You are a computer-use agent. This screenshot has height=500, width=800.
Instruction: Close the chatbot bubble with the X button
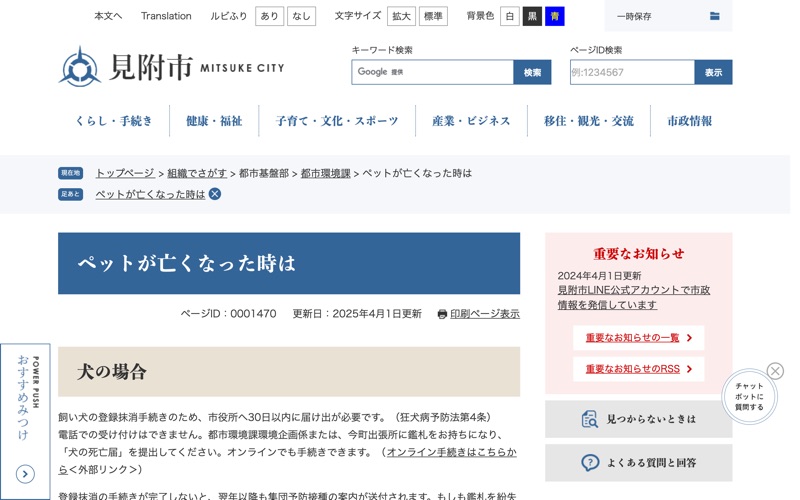coord(775,371)
